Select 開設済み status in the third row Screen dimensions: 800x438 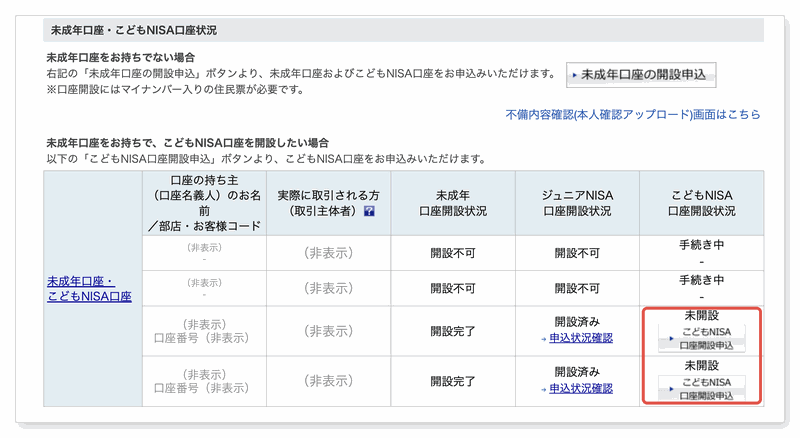(x=577, y=322)
